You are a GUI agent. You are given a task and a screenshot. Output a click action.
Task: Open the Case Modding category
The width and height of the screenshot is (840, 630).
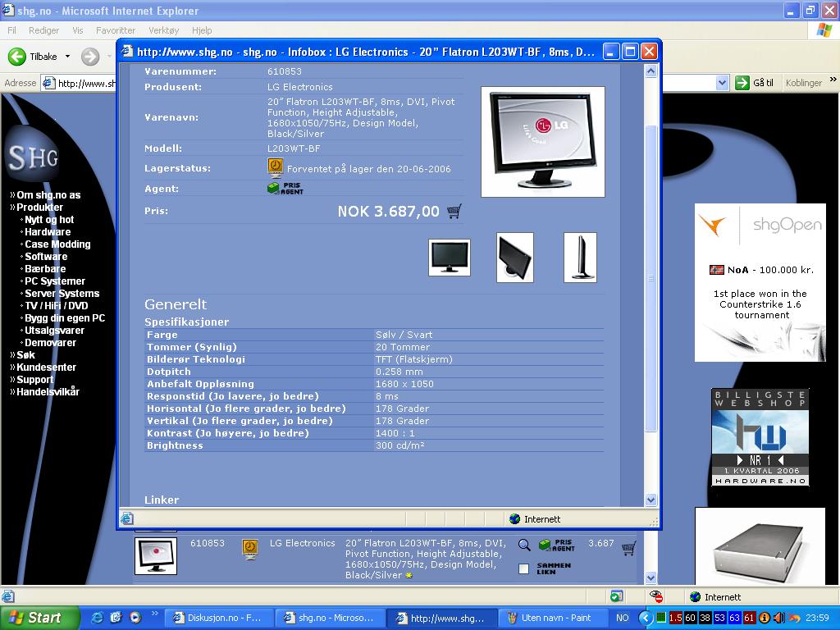point(58,244)
